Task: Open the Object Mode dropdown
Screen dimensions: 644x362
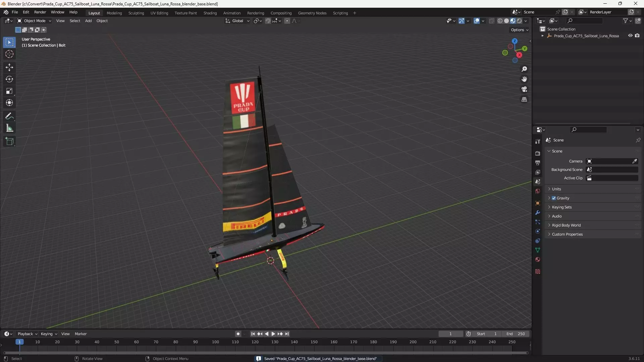Action: 34,21
